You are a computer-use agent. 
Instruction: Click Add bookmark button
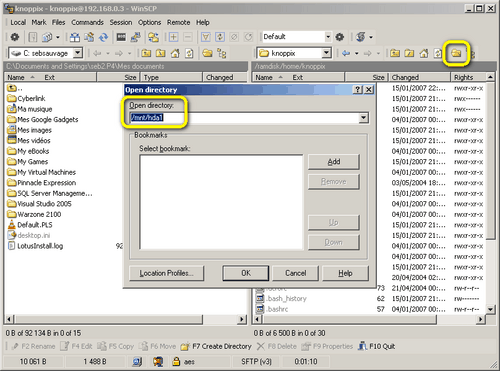[x=334, y=162]
